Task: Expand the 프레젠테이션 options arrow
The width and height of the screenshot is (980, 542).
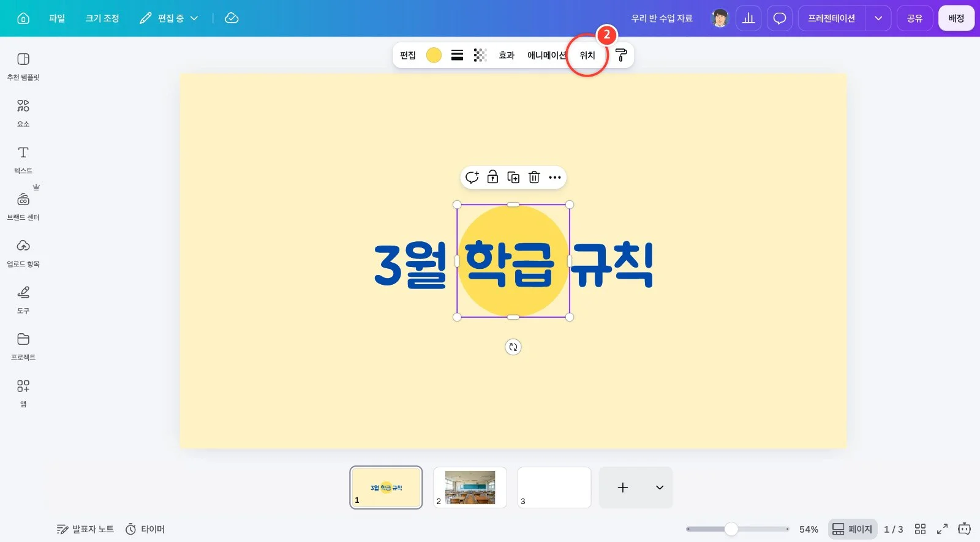Action: point(878,18)
